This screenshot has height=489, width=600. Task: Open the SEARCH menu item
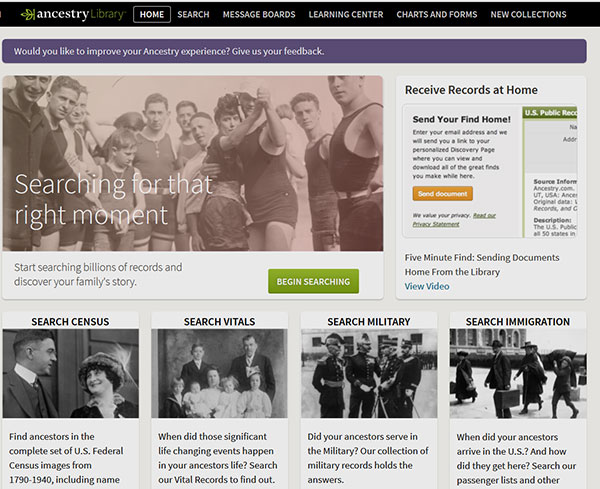click(193, 15)
